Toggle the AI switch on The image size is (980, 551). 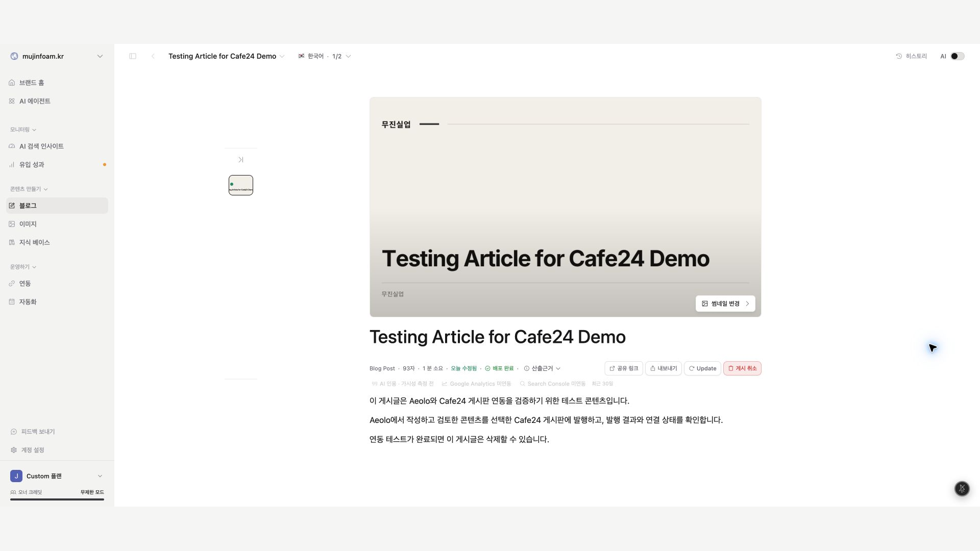tap(958, 56)
